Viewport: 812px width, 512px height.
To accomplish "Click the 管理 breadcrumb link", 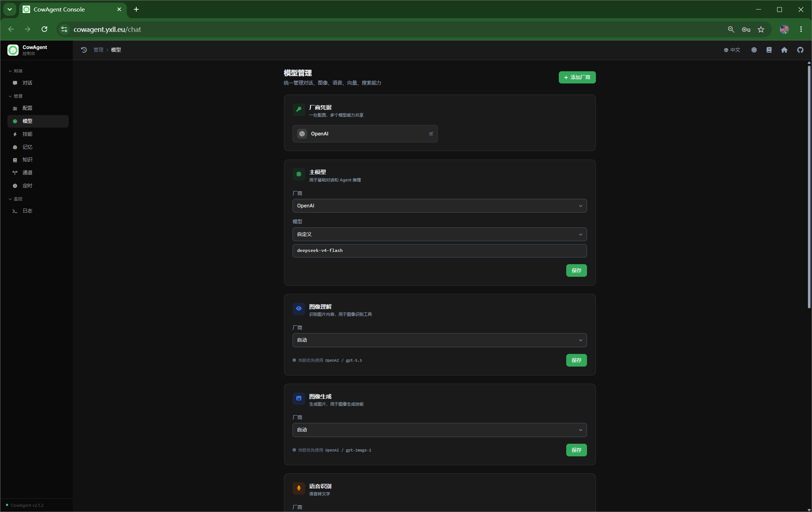I will click(x=98, y=50).
